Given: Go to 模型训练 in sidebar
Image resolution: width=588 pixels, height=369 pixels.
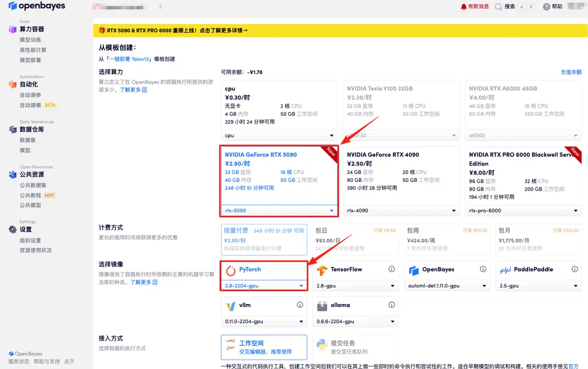Looking at the screenshot, I should tap(31, 40).
